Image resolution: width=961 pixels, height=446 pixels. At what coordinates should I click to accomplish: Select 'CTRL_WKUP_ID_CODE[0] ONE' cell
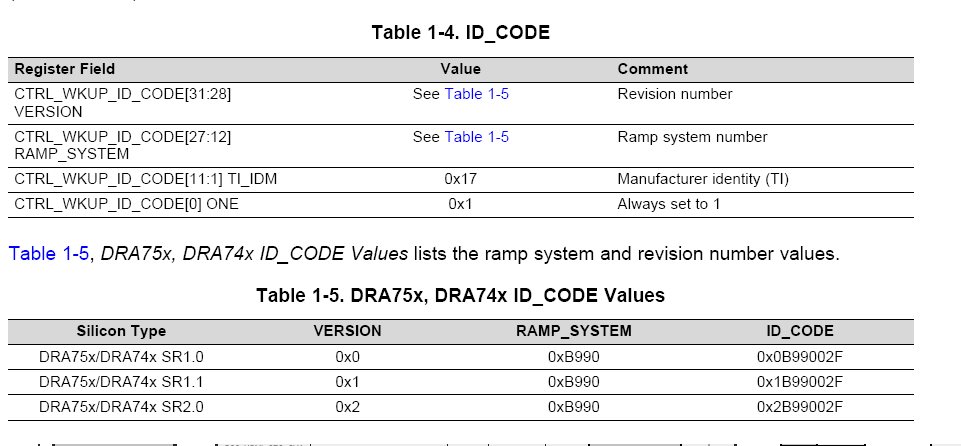coord(126,205)
